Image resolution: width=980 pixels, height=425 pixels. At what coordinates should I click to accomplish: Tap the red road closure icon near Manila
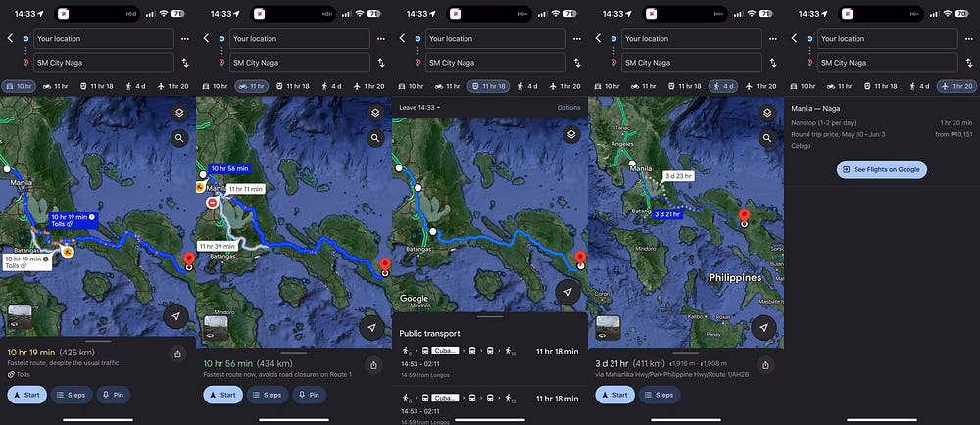coord(213,202)
